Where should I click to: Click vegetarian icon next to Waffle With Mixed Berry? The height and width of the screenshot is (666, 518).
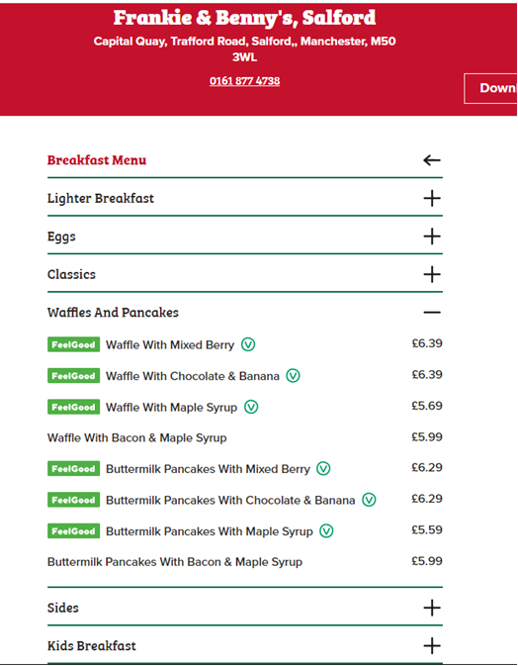coord(248,344)
